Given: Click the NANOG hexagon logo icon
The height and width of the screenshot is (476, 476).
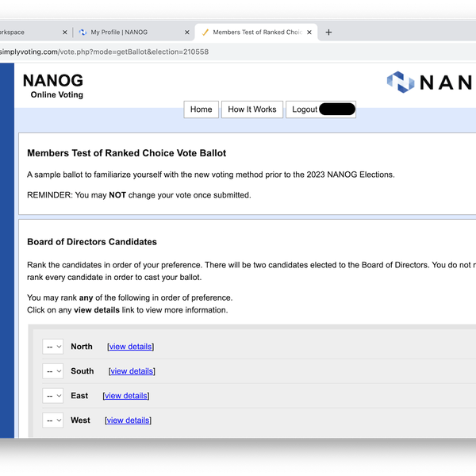Looking at the screenshot, I should click(x=401, y=82).
